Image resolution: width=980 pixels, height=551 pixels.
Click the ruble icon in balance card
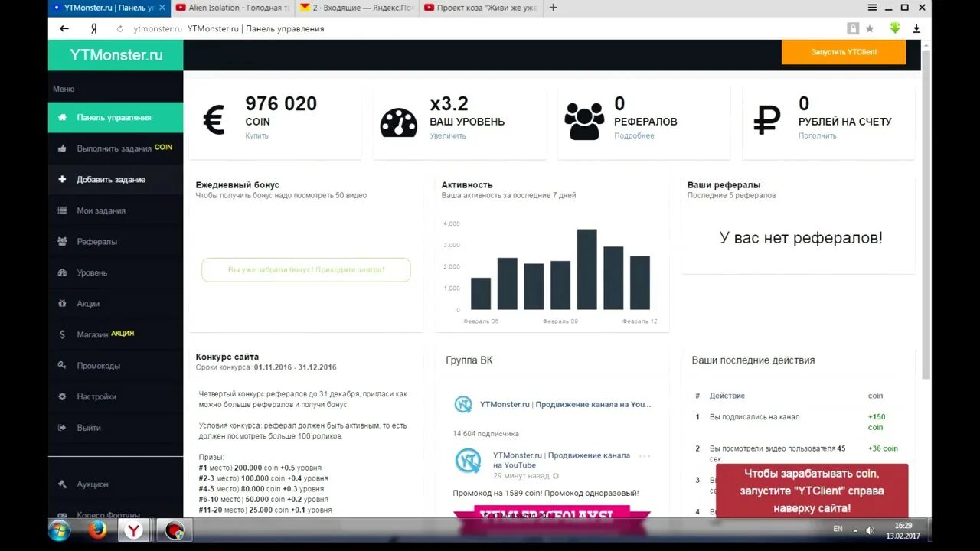[x=766, y=121]
